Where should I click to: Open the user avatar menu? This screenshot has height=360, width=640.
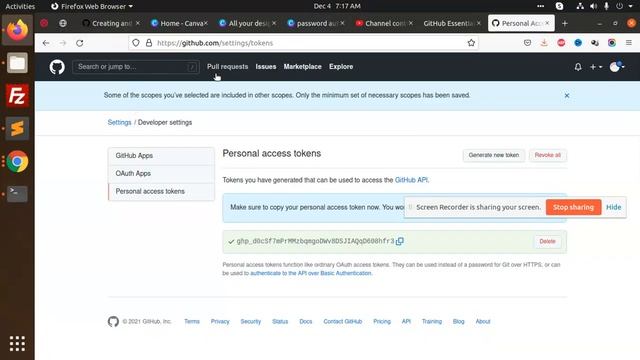617,67
